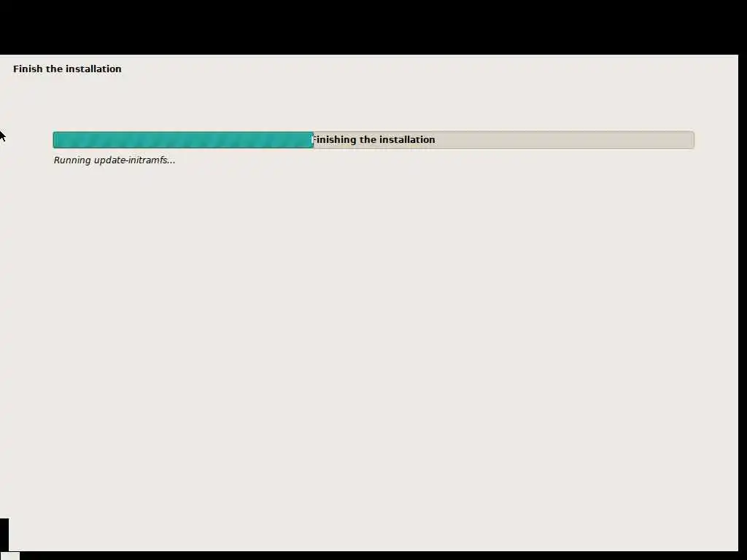Click the empty gray portion of progress bar
Image resolution: width=747 pixels, height=560 pixels.
[x=503, y=140]
